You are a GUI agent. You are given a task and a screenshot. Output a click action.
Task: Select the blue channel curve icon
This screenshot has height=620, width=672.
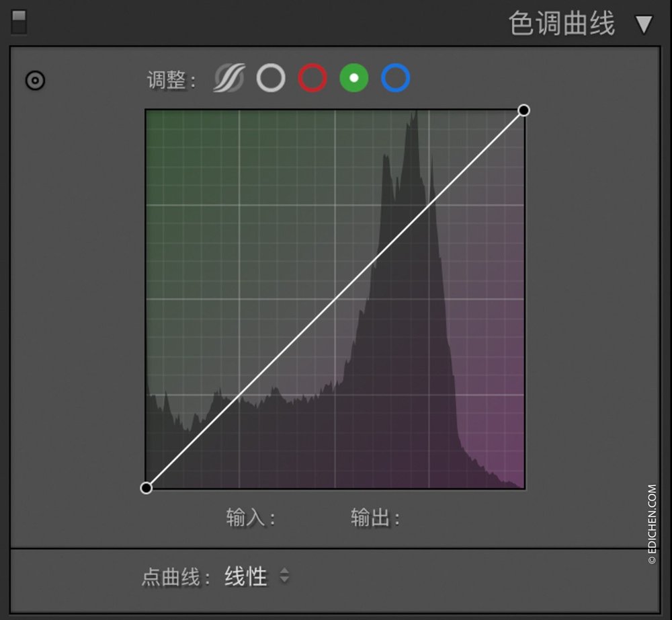coord(396,78)
